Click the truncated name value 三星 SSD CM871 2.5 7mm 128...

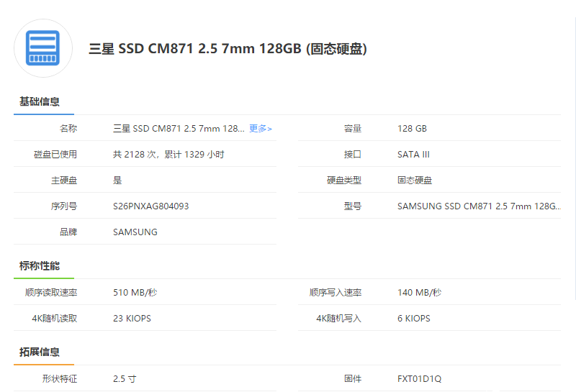[179, 129]
